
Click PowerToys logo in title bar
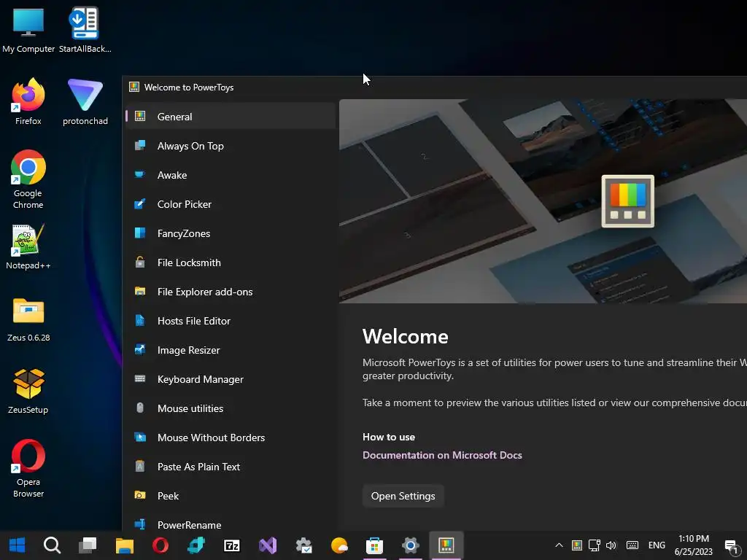point(134,87)
